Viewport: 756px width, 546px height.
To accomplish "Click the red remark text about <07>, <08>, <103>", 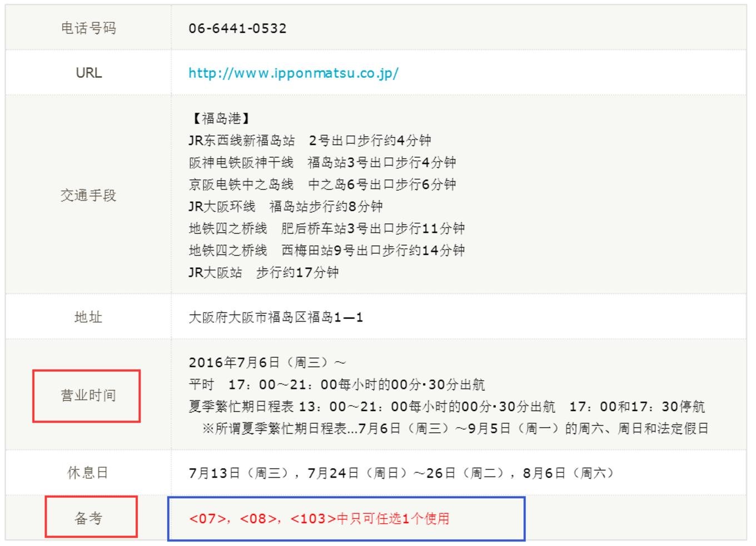I will (x=319, y=519).
